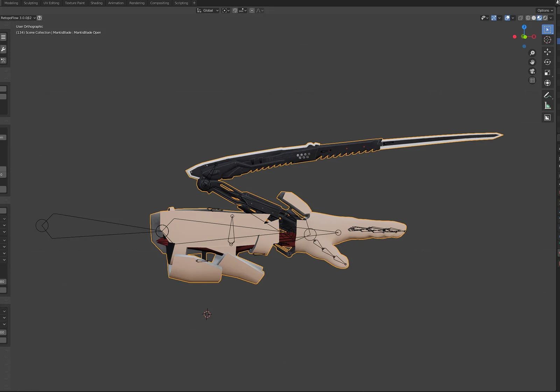Select the Rotate tool

click(547, 62)
